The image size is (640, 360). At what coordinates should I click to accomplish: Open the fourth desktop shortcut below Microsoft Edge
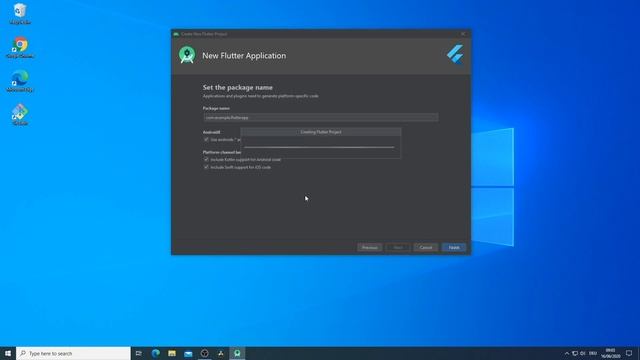pos(20,115)
